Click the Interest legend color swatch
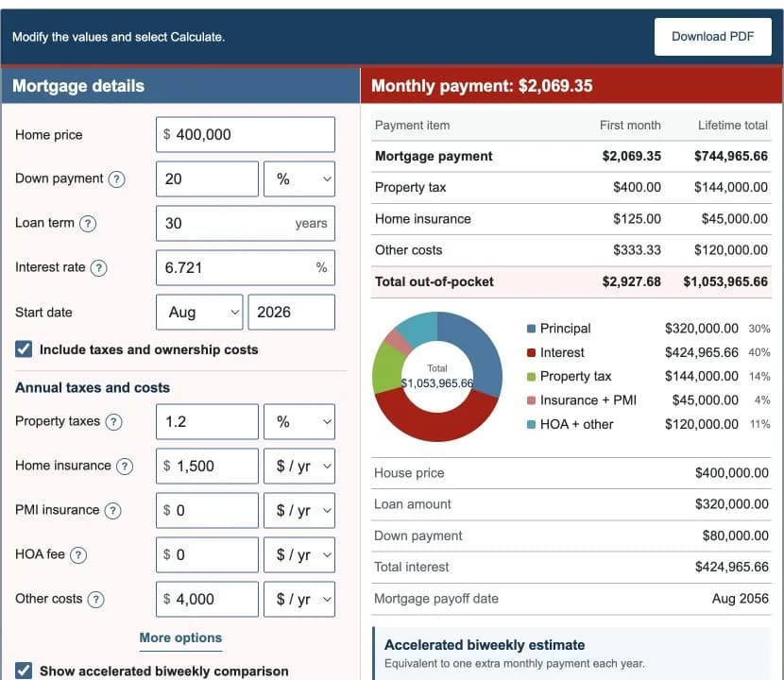Viewport: 784px width, 680px height. pyautogui.click(x=531, y=352)
